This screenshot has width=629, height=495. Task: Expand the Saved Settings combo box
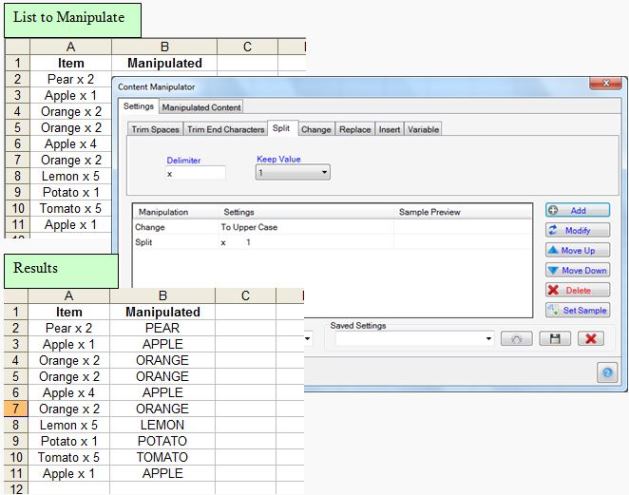tap(490, 341)
